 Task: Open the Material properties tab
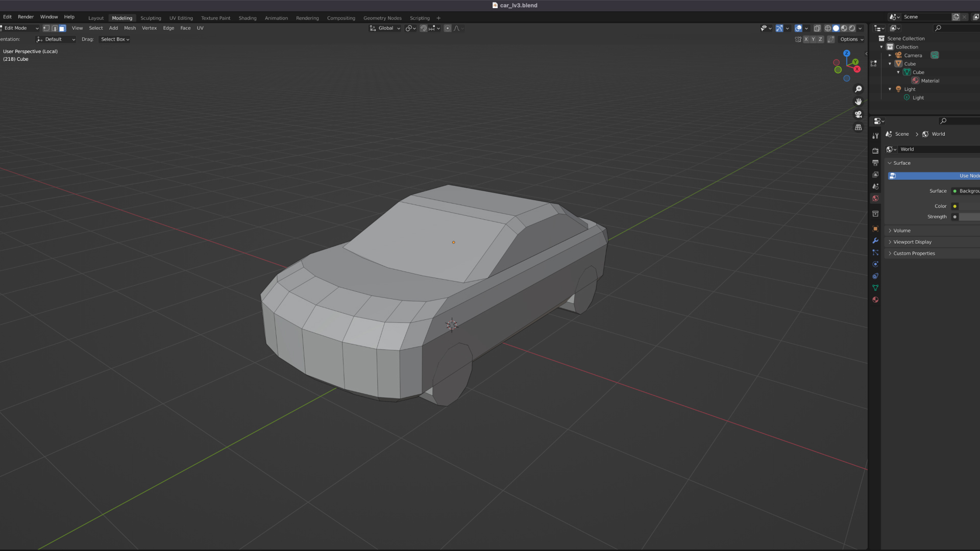[x=875, y=299]
